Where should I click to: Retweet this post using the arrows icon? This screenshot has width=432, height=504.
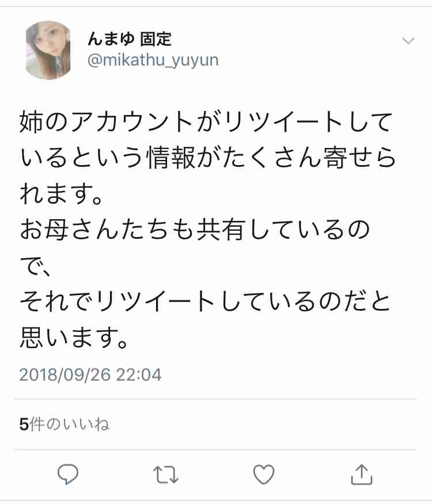click(165, 475)
